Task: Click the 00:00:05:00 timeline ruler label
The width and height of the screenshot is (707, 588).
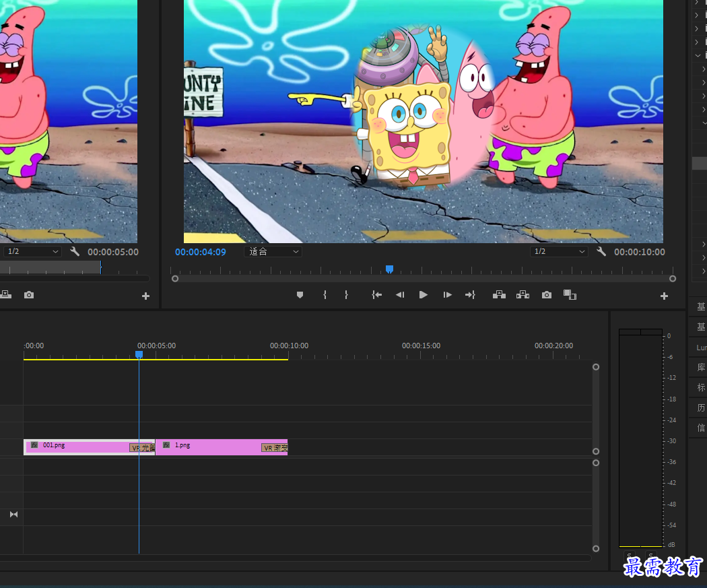Action: pos(156,346)
